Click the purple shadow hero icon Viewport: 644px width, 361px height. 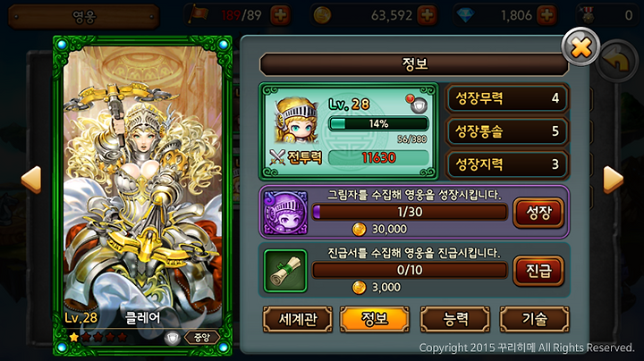[x=285, y=213]
